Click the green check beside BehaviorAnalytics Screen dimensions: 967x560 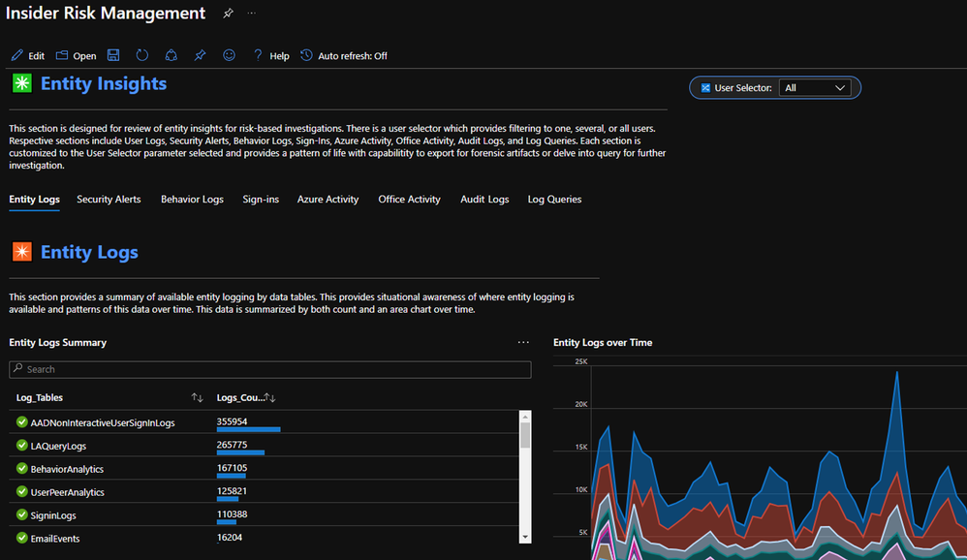coord(21,469)
